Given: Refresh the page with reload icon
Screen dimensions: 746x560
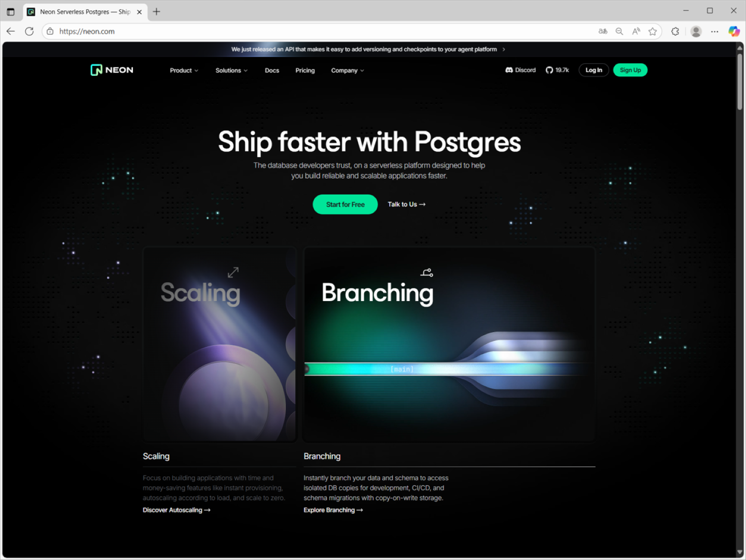Looking at the screenshot, I should [x=30, y=31].
